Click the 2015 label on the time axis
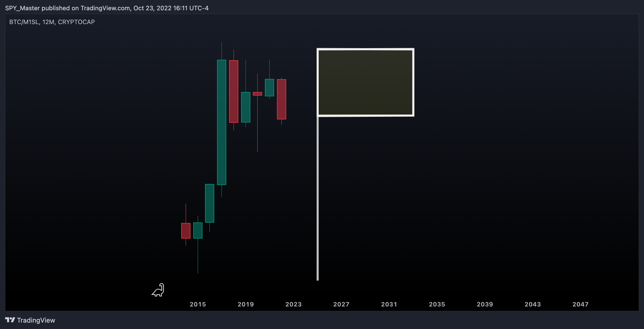644x329 pixels. pos(198,304)
